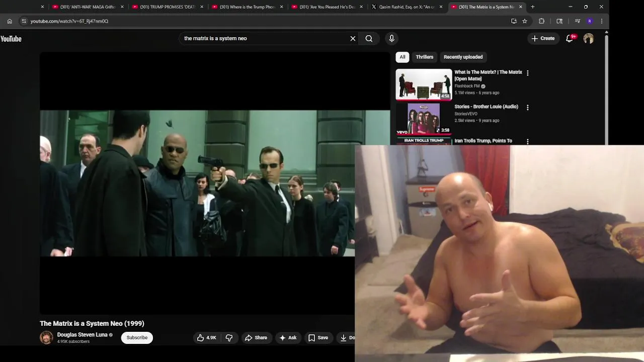Close the Matrix is a System Neo tab
Image resolution: width=644 pixels, height=362 pixels.
click(521, 7)
